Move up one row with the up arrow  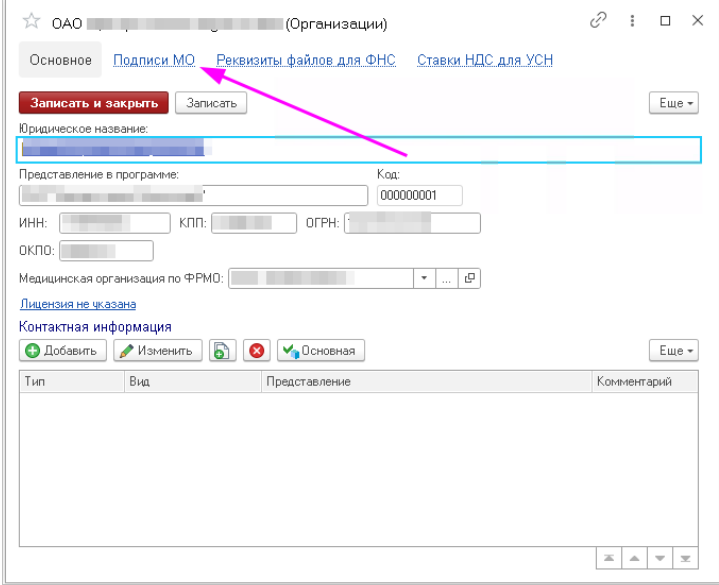634,558
